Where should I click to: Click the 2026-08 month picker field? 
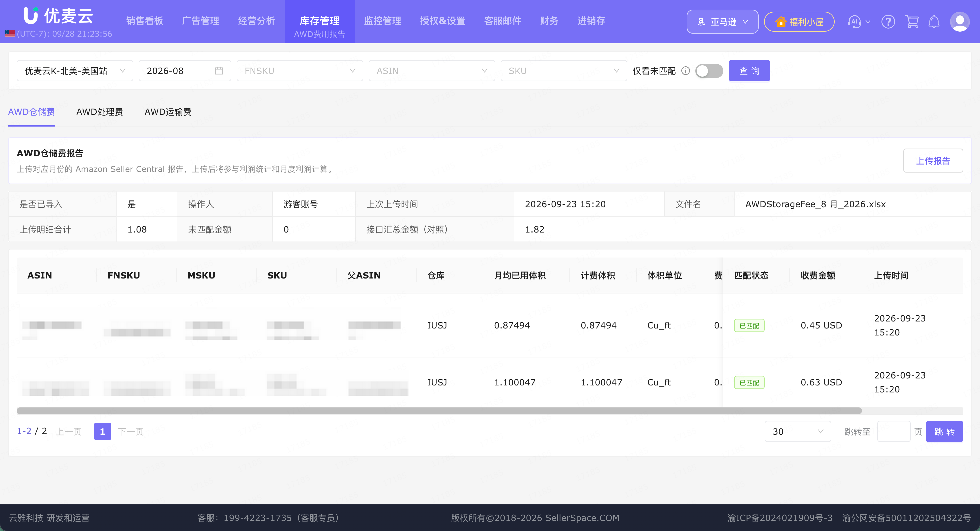(185, 71)
